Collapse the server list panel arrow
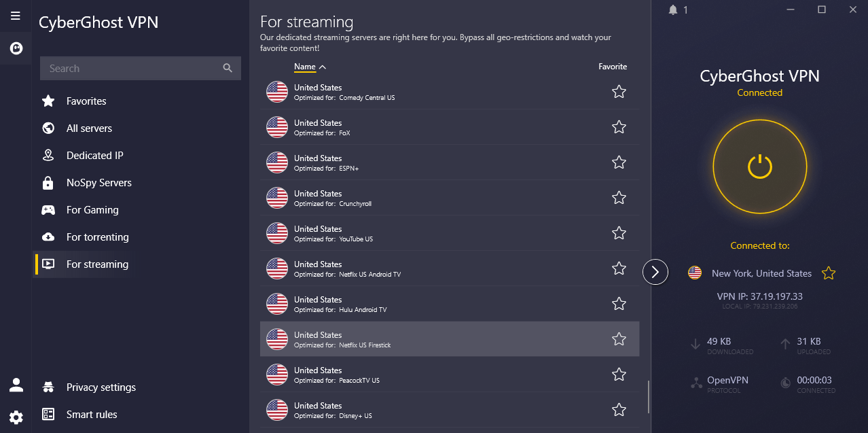The image size is (868, 433). pyautogui.click(x=655, y=273)
